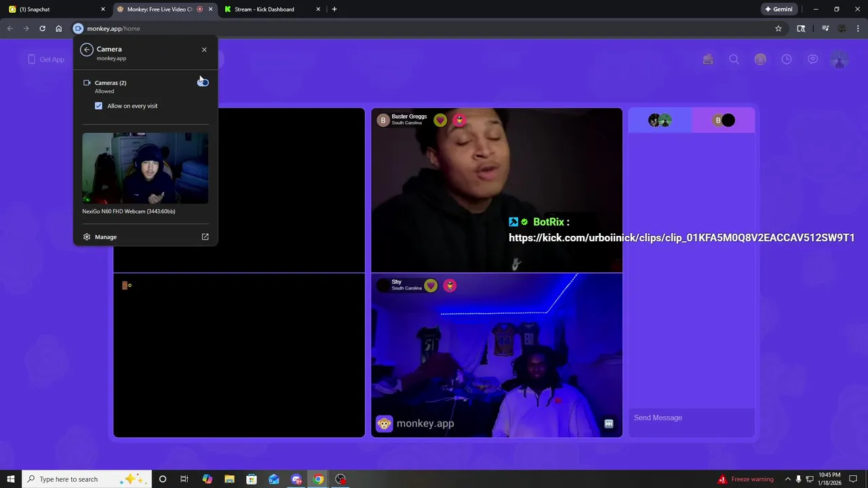Select the chat tab with B avatar
The image size is (868, 488).
click(723, 121)
